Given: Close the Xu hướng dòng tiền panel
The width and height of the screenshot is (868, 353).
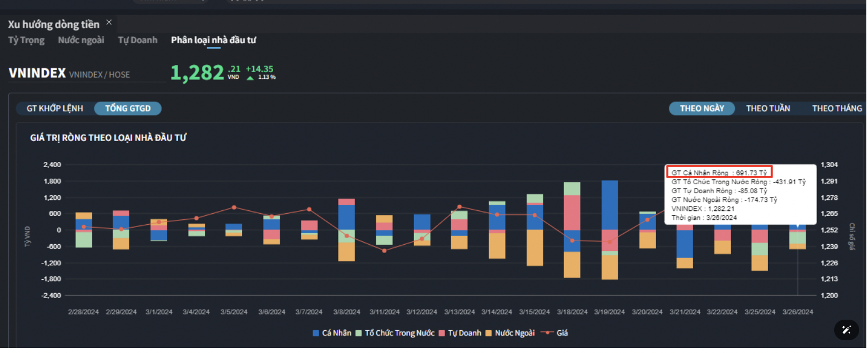Looking at the screenshot, I should [x=109, y=22].
